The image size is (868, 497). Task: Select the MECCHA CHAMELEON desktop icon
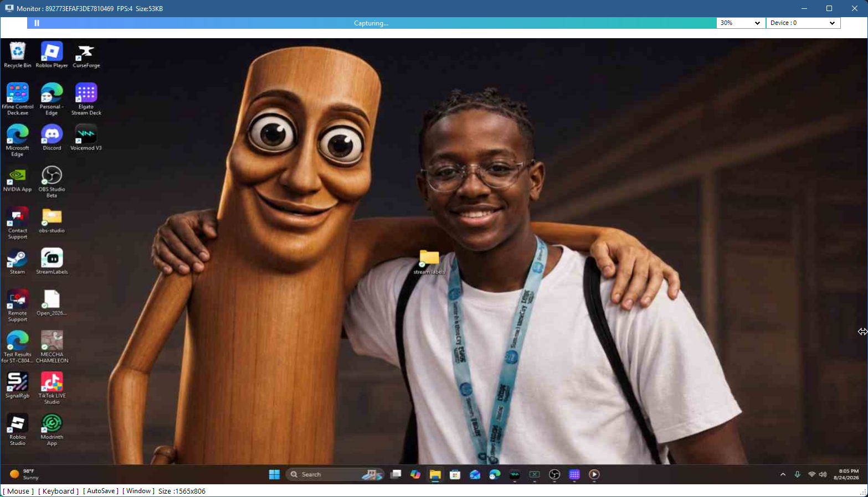pos(52,346)
